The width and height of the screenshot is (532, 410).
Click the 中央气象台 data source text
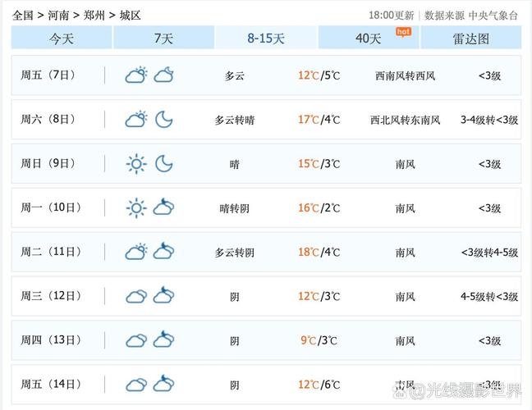tap(493, 16)
